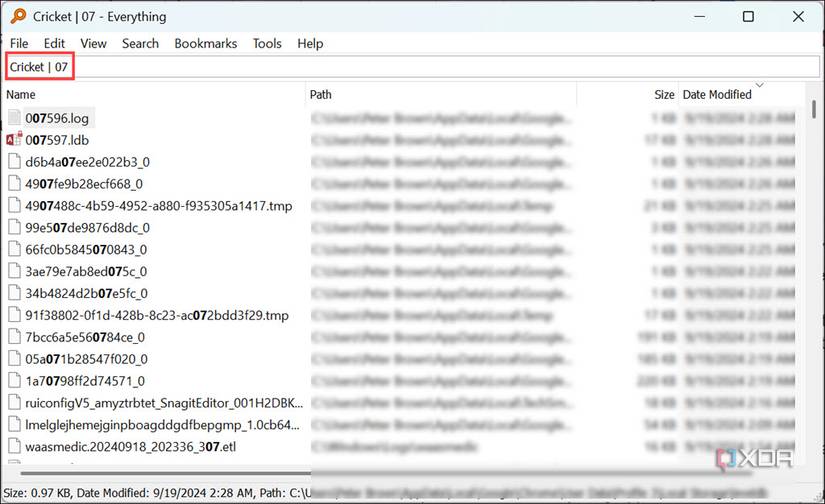Screen dimensions: 825x504
Task: Select the file name ruiconfigV5_amyztrbtet_SnagitEditor_001H2DBK...
Action: pyautogui.click(x=164, y=403)
